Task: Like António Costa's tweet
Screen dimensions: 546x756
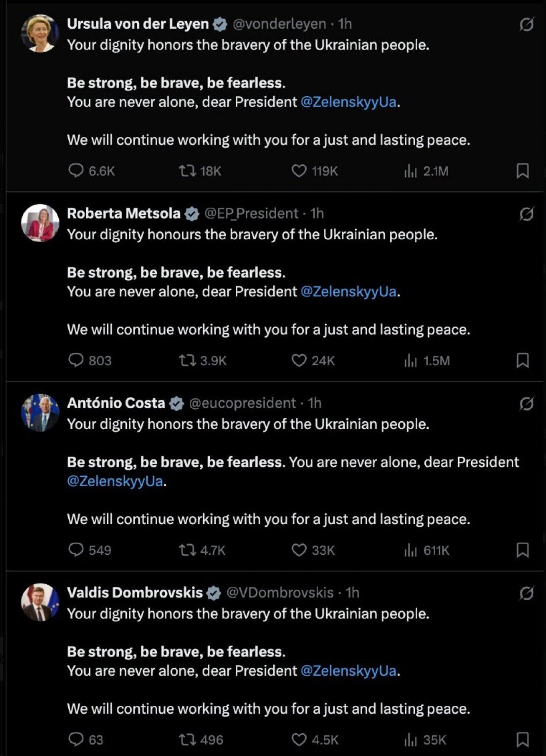Action: pos(299,550)
